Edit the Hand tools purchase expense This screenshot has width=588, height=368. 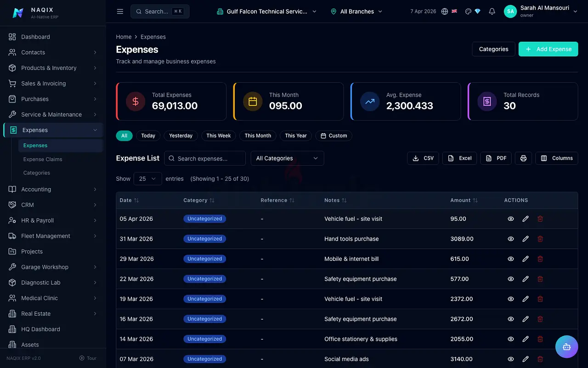(526, 239)
